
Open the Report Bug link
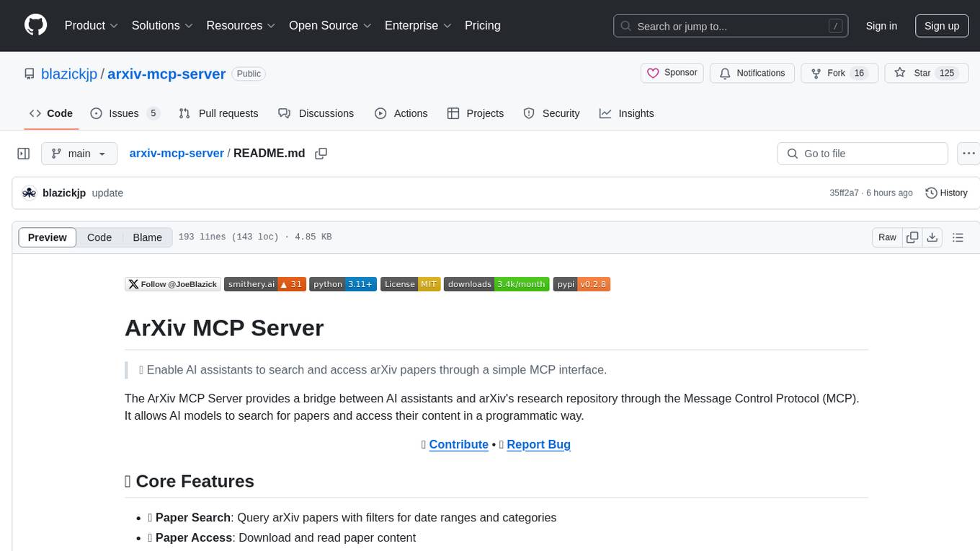tap(538, 444)
